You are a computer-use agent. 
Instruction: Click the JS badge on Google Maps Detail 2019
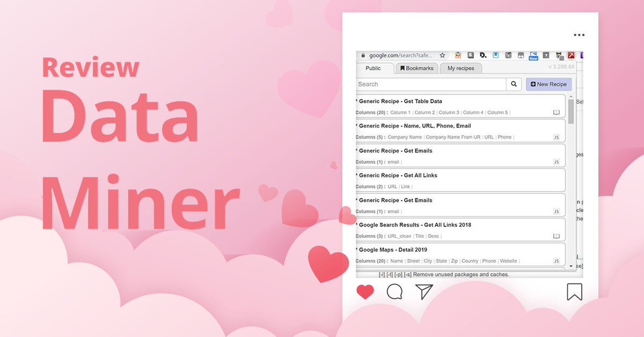tap(557, 260)
